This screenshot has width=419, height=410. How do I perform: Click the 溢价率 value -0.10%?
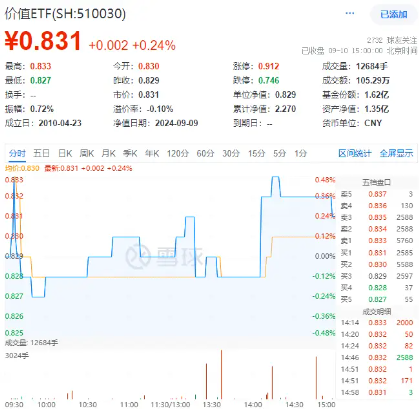pyautogui.click(x=160, y=109)
